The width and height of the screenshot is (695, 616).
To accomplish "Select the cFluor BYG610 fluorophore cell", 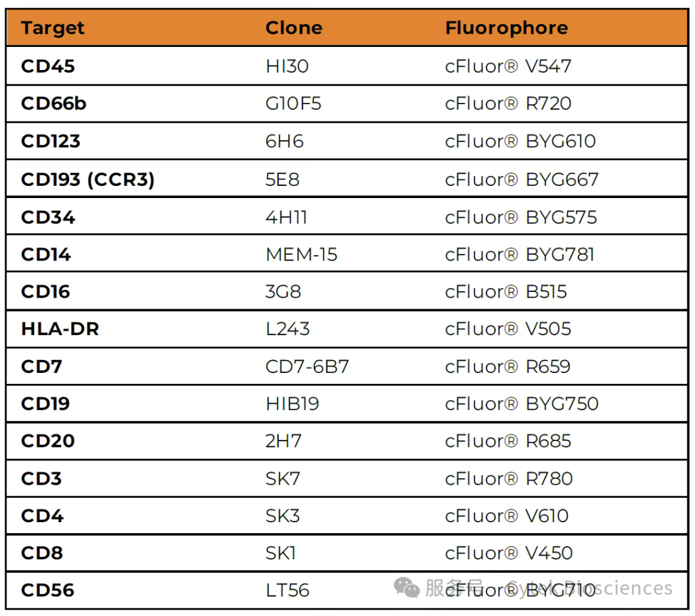I will point(520,141).
